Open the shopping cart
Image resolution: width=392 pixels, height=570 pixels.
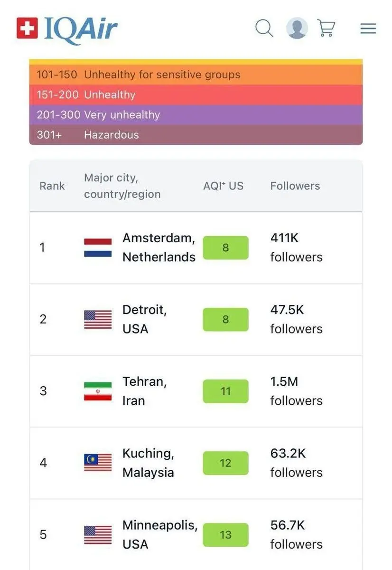coord(327,28)
